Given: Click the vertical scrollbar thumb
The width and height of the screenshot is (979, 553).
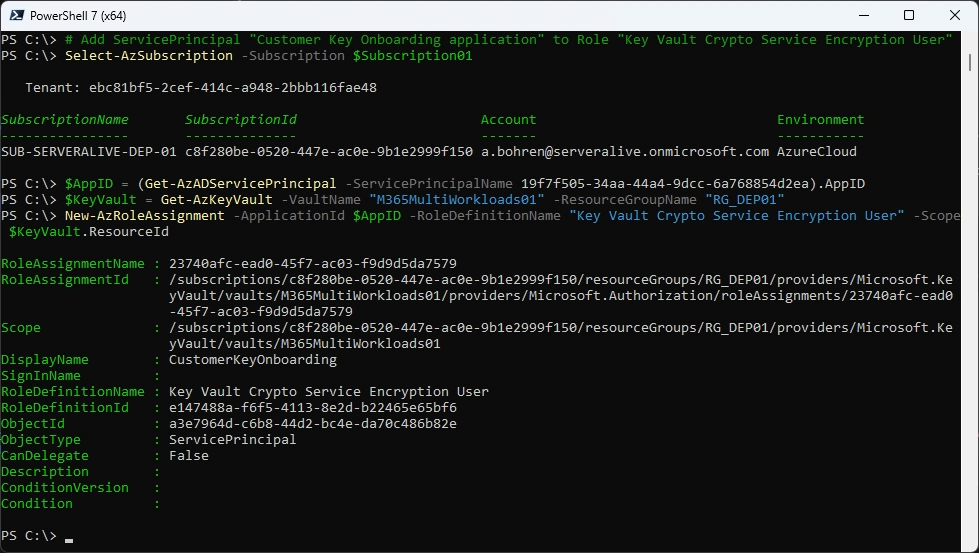Looking at the screenshot, I should point(970,62).
